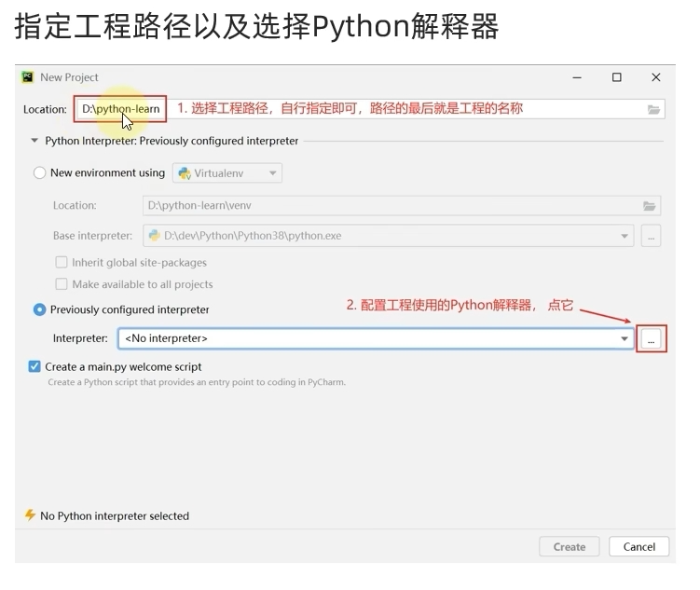Collapse the Python Interpreter section
Screen dimensions: 700x590
[34, 141]
